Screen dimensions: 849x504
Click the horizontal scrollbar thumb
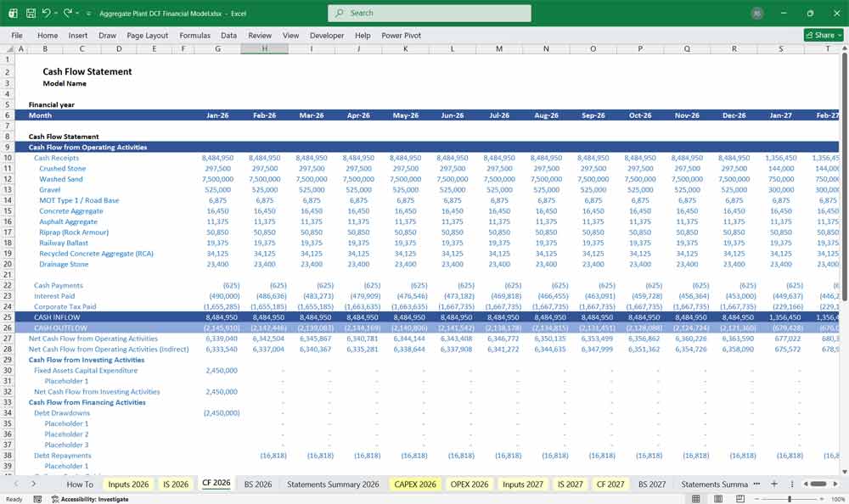click(818, 484)
